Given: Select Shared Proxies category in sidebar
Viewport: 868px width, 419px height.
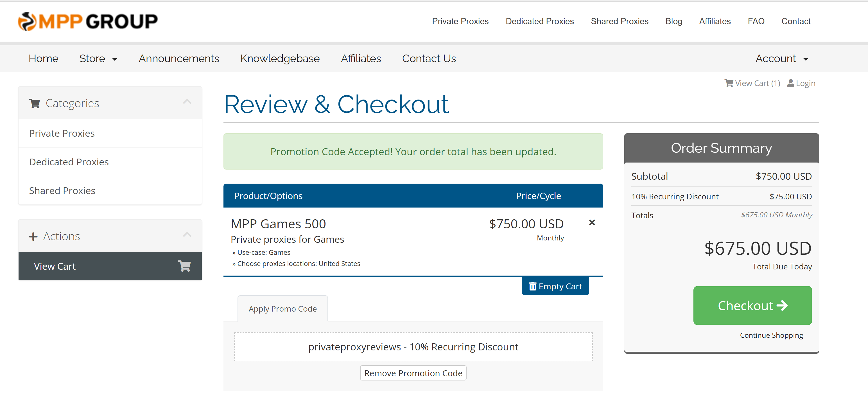Looking at the screenshot, I should [110, 190].
